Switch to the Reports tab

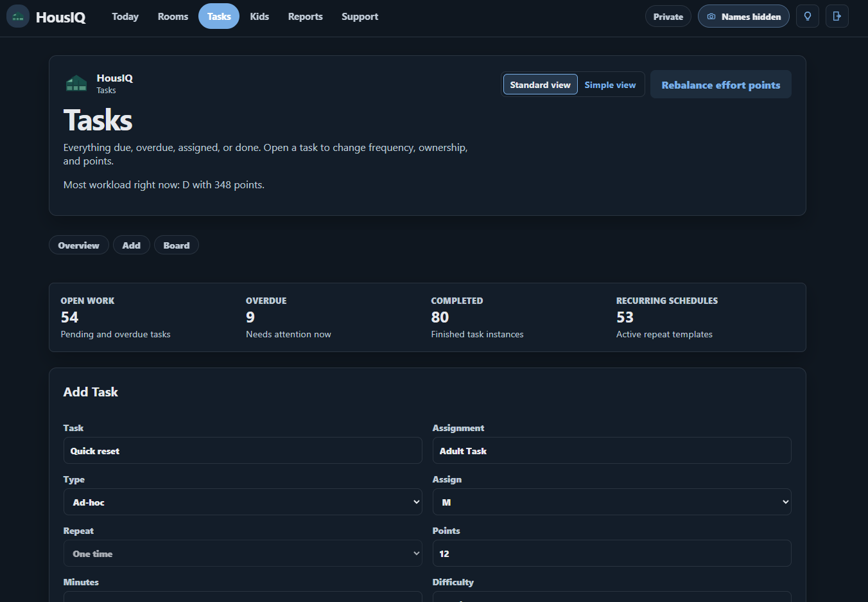(305, 16)
